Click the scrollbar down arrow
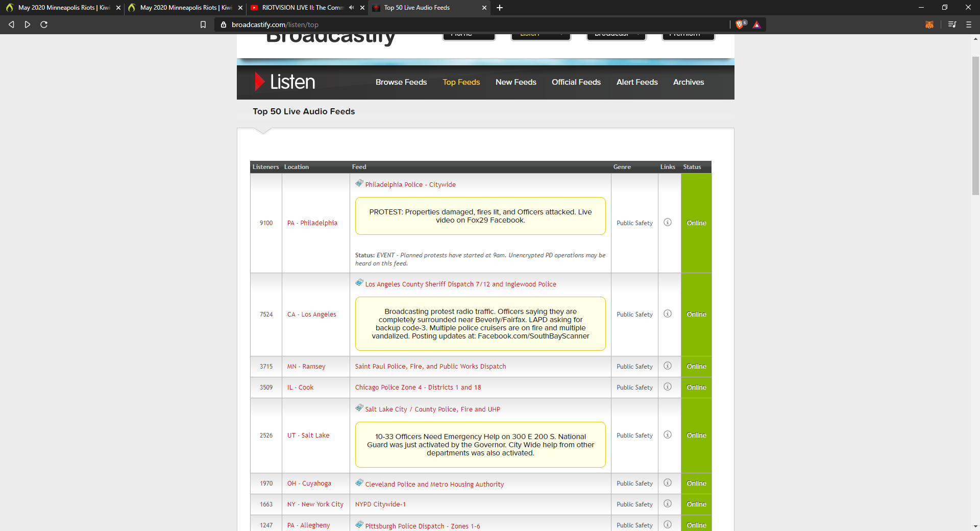Image resolution: width=980 pixels, height=531 pixels. pyautogui.click(x=975, y=526)
